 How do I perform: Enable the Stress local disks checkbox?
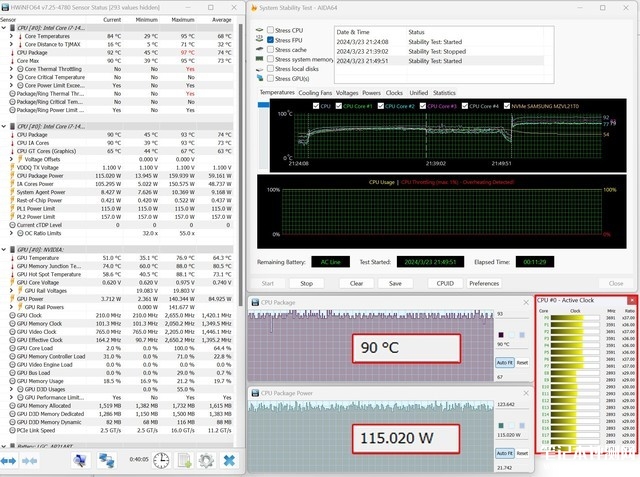[270, 69]
